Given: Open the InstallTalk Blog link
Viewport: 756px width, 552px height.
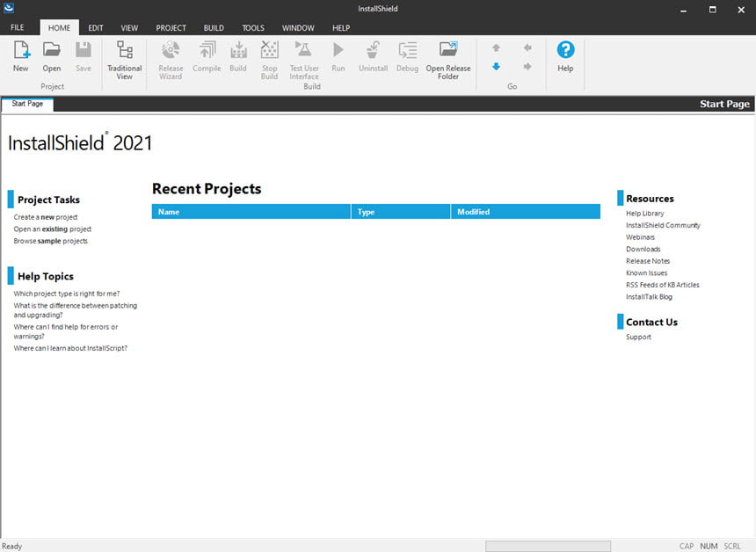Looking at the screenshot, I should click(649, 297).
